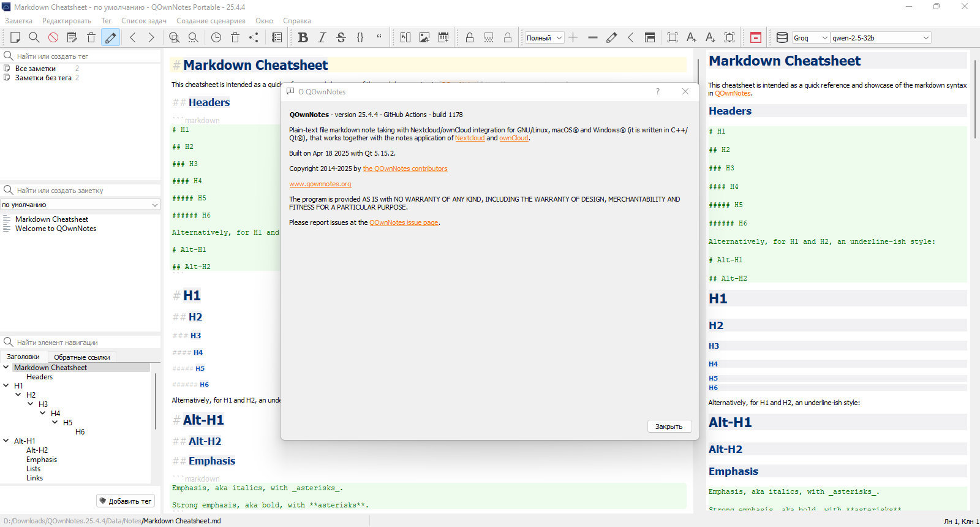Image resolution: width=980 pixels, height=527 pixels.
Task: Click the navigation panel vertical scrollbar
Action: coord(156,401)
